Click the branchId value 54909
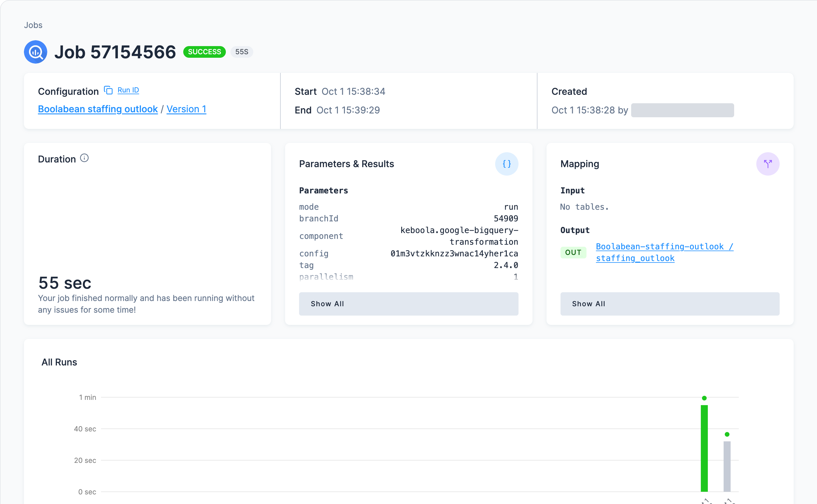This screenshot has height=504, width=817. [506, 218]
